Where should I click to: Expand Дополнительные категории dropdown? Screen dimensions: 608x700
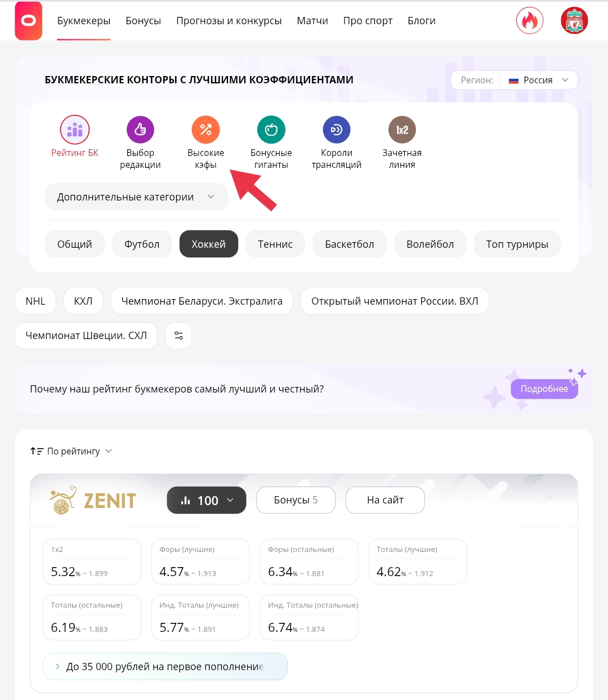coord(136,197)
